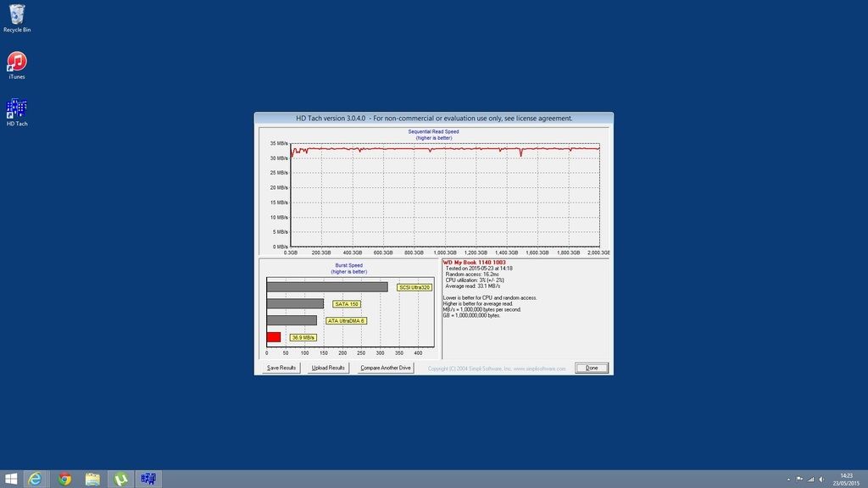Click the Upload Results button

328,368
